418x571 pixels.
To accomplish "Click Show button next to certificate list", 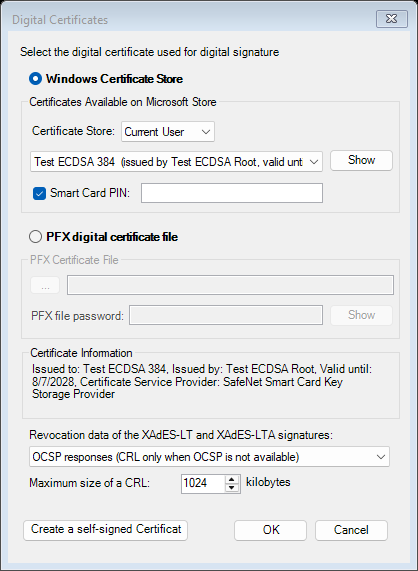I will 361,160.
